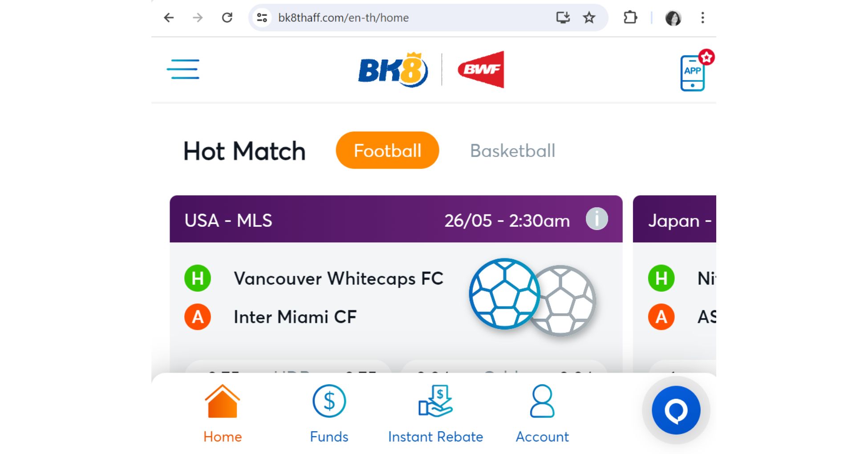Open the live chat bubble
868x454 pixels.
[x=676, y=410]
